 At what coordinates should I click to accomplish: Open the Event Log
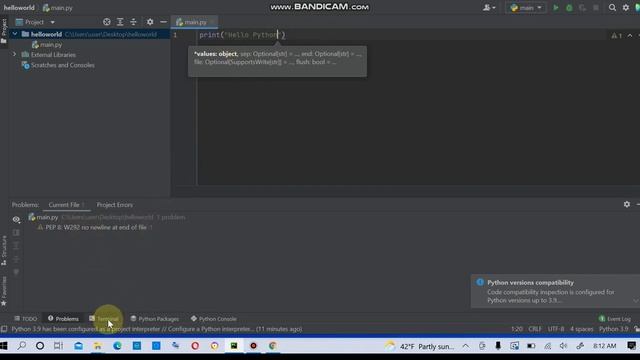point(615,319)
